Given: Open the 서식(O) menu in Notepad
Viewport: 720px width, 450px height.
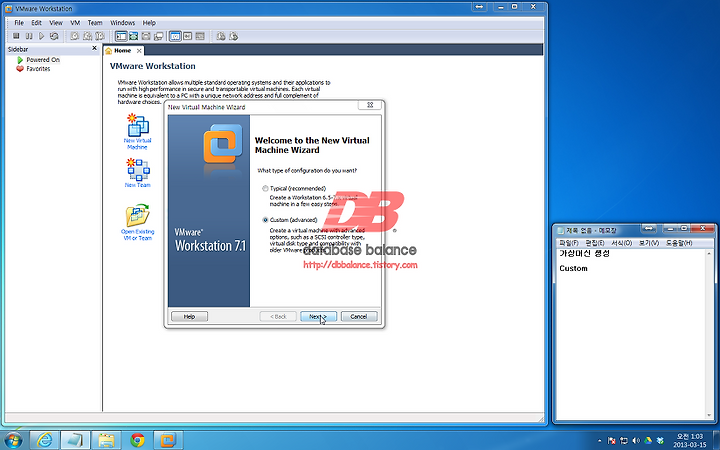Looking at the screenshot, I should click(x=621, y=243).
